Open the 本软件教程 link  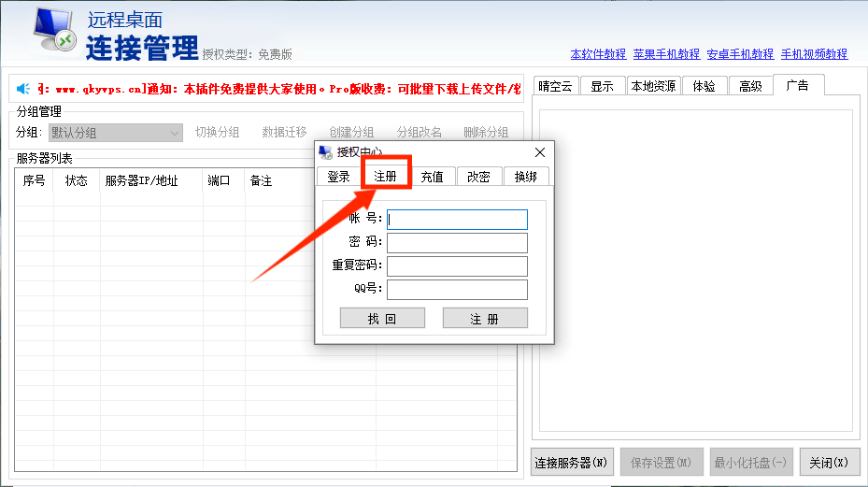(x=598, y=54)
